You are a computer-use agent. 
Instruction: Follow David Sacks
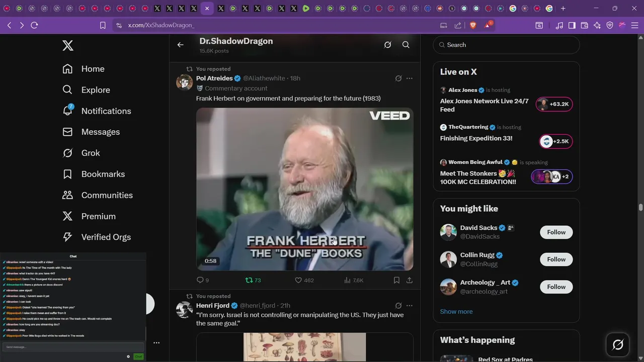556,232
